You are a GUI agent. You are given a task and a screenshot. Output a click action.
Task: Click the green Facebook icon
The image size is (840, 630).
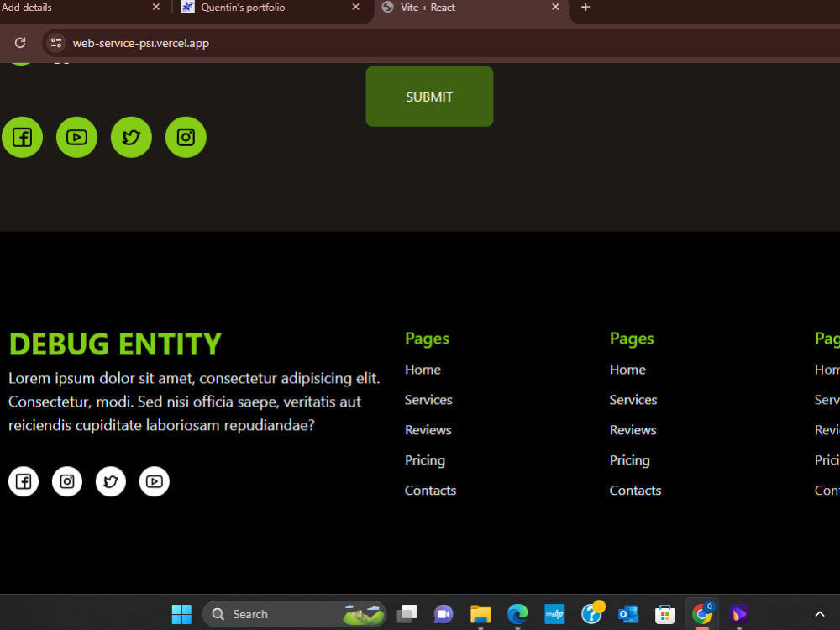pos(22,137)
